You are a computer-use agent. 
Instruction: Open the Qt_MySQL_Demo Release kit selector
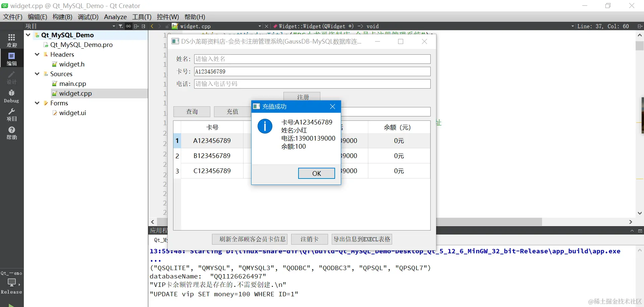[12, 283]
